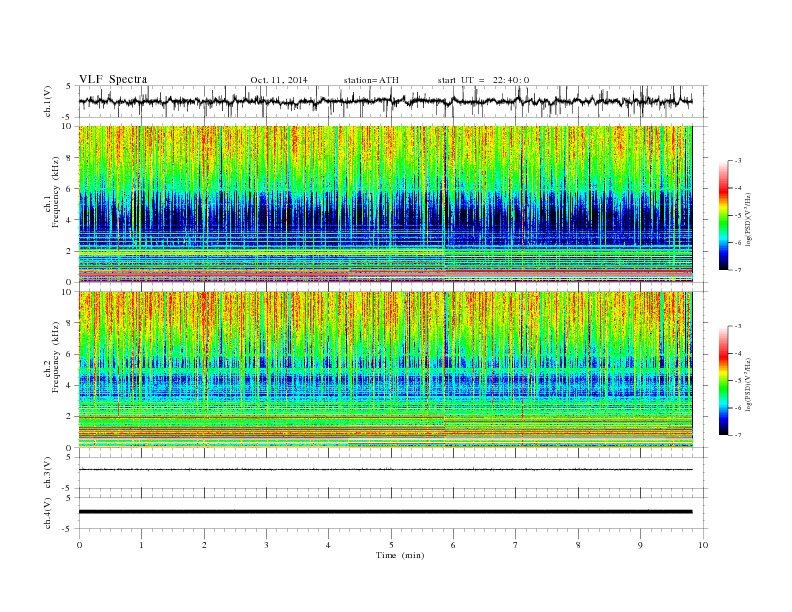792x612 pixels.
Task: Click the "ch.1(V)" axis label
Action: tap(48, 103)
